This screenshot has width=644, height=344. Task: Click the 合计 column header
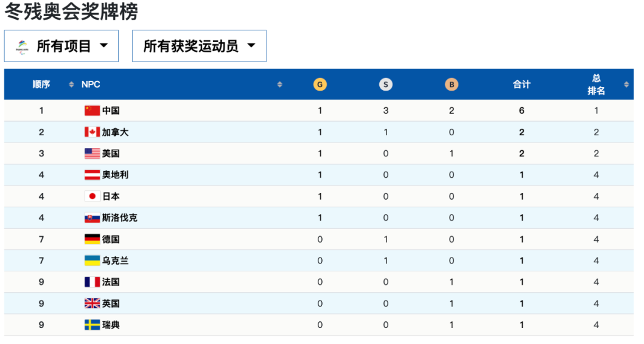(x=522, y=85)
